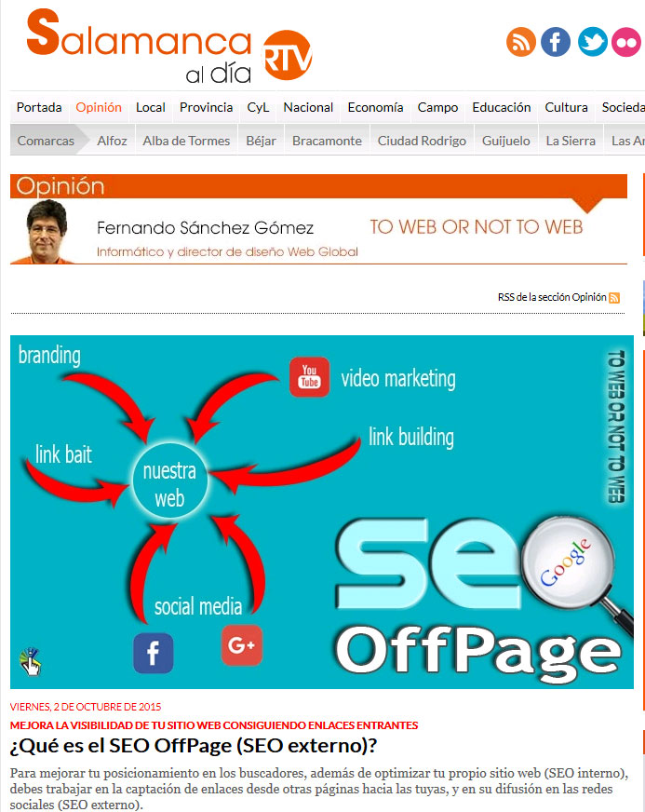Click the RSS de la sección Opinión link
Image resolution: width=645 pixels, height=812 pixels.
(x=552, y=297)
